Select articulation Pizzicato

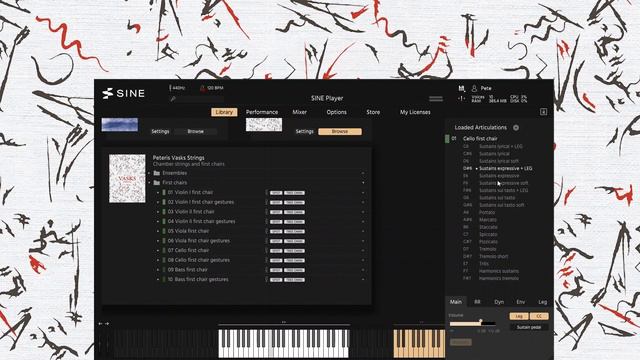pyautogui.click(x=488, y=242)
